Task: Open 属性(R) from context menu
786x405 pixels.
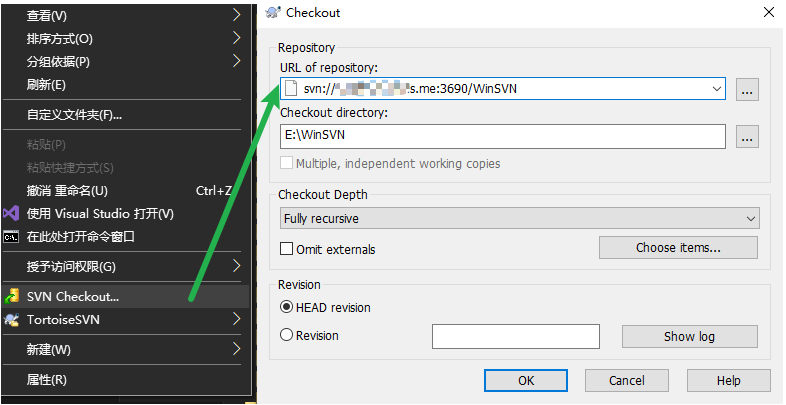Action: point(47,379)
